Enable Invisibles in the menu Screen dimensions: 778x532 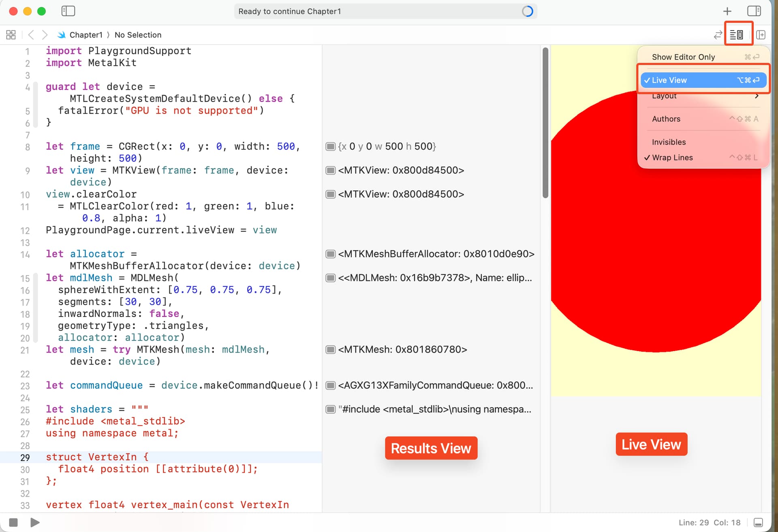669,142
